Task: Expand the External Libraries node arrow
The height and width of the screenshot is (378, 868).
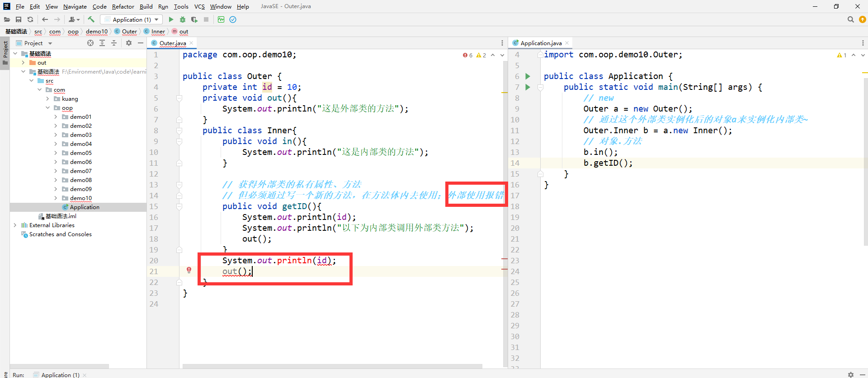Action: click(15, 225)
